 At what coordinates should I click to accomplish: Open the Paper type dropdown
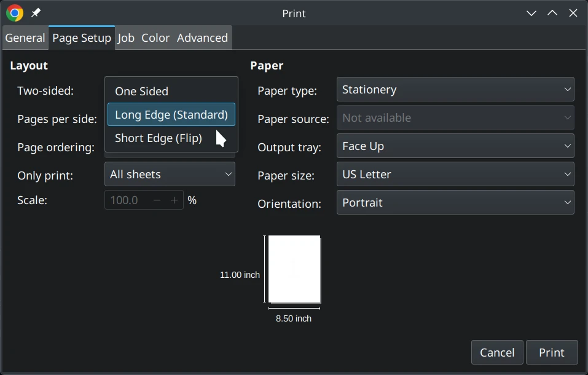click(455, 90)
